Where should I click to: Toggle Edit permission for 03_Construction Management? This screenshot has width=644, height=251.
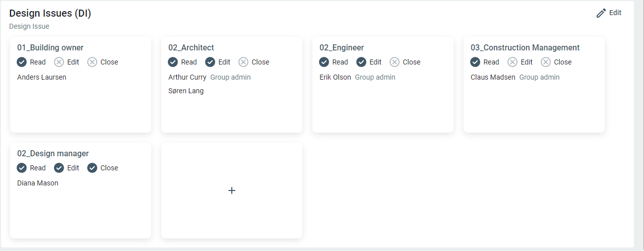click(x=512, y=62)
